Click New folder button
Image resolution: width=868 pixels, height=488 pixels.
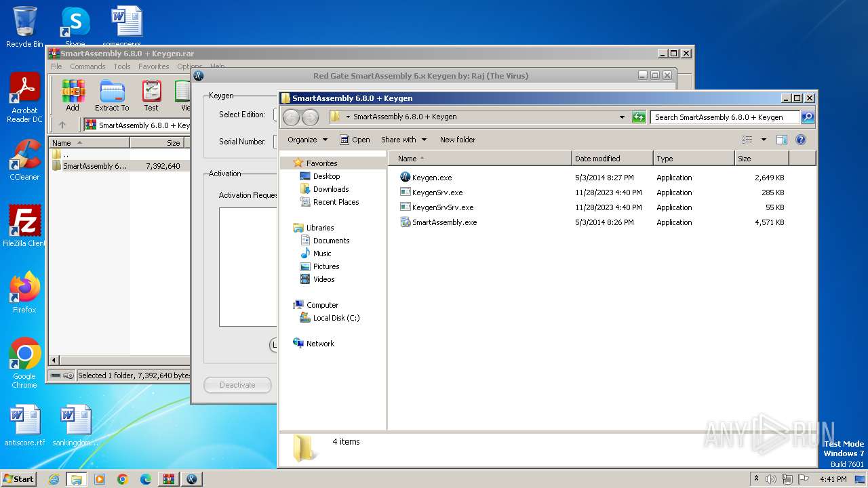(458, 140)
